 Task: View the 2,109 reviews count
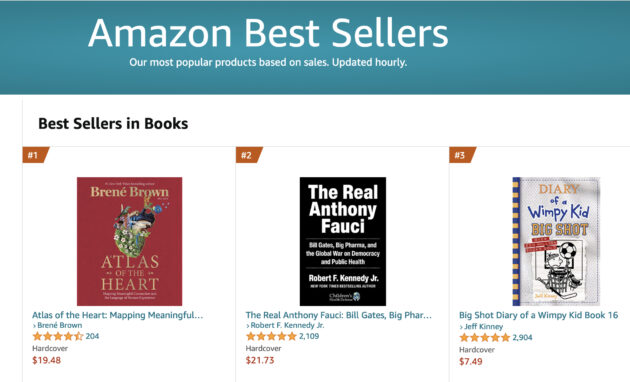[309, 336]
